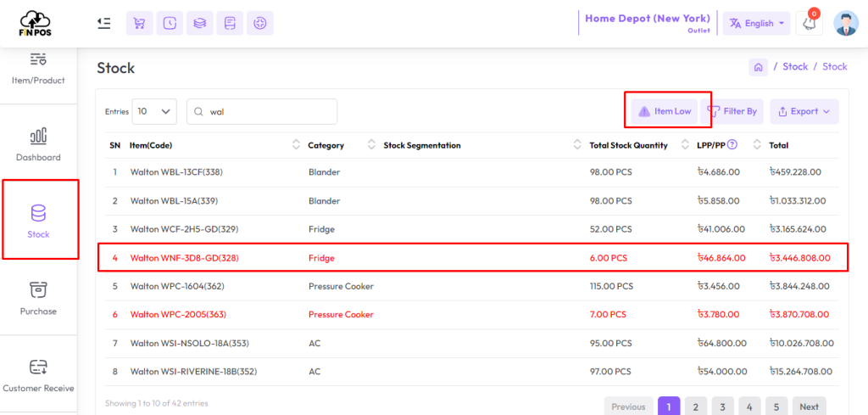Screen dimensions: 868x415
Task: Go to page 1
Action: coord(669,407)
